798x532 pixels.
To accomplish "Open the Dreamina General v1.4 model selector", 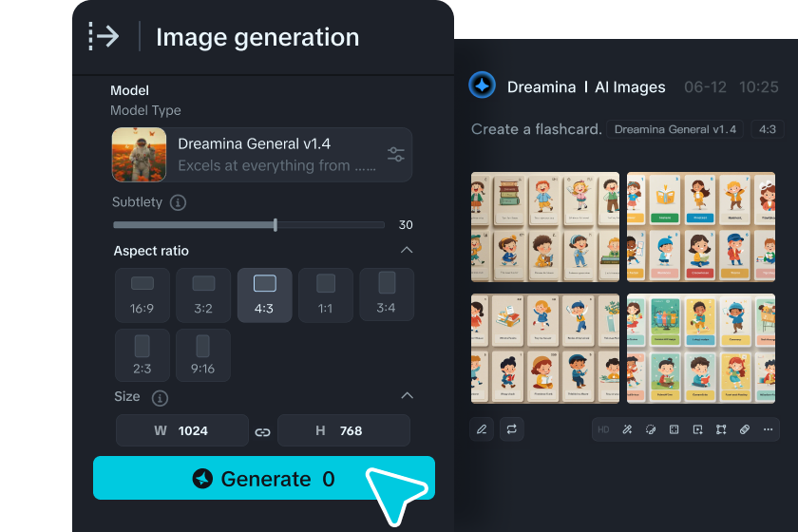I will [x=261, y=155].
